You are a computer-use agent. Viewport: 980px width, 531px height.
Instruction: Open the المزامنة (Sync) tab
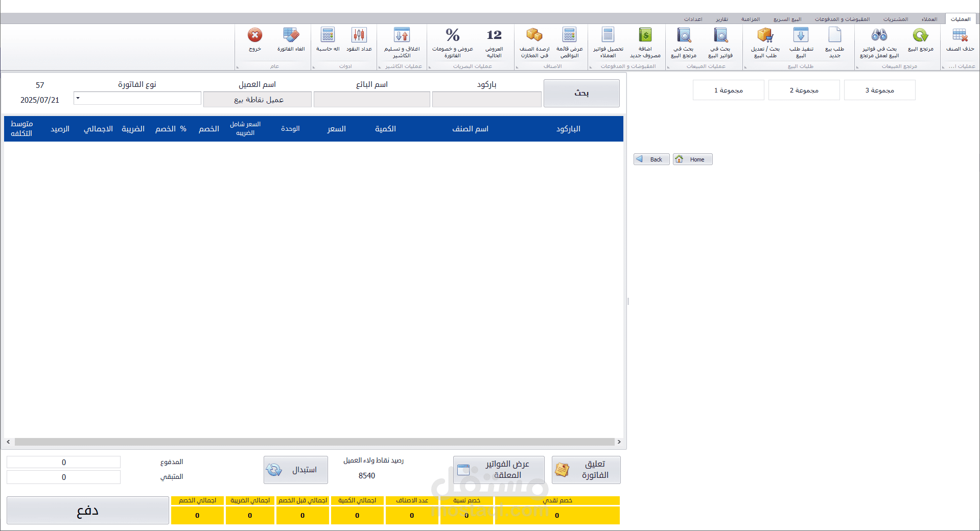pos(751,19)
